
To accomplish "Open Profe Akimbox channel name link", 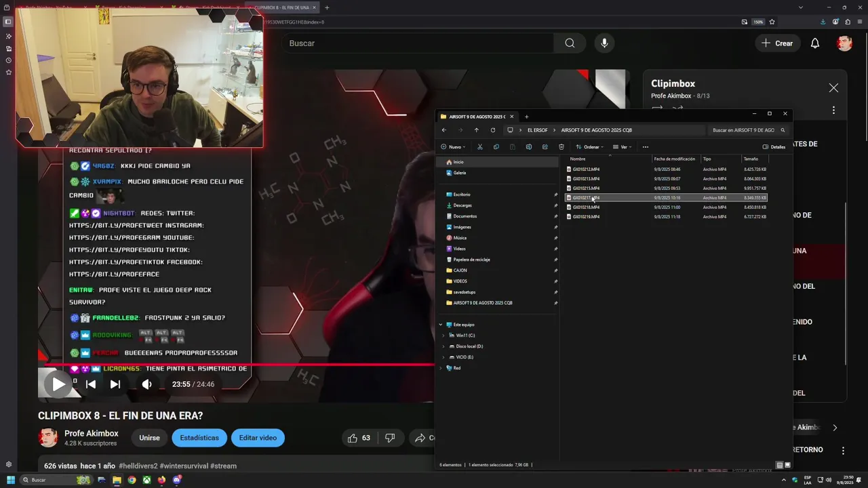I will (x=92, y=434).
